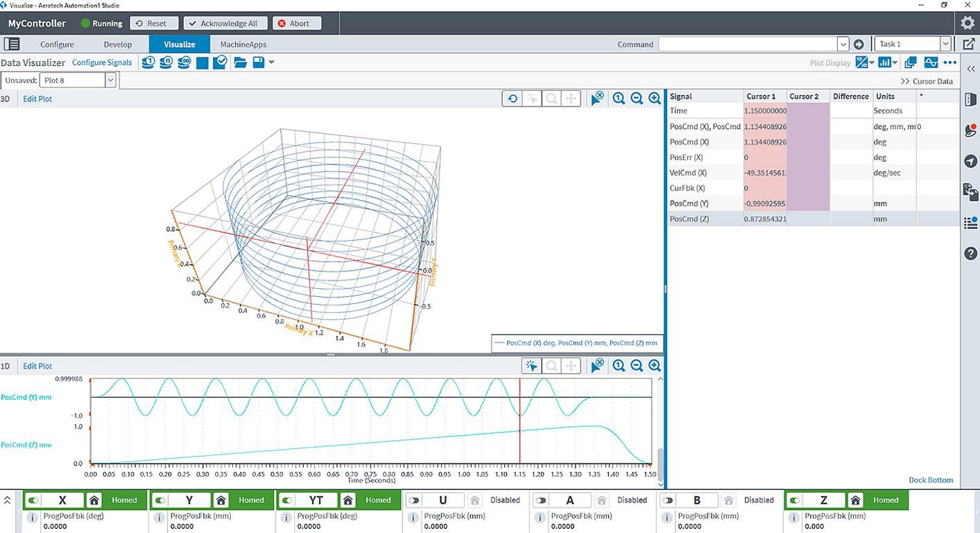
Task: Collapse the Cursor Data panel
Action: click(x=927, y=81)
